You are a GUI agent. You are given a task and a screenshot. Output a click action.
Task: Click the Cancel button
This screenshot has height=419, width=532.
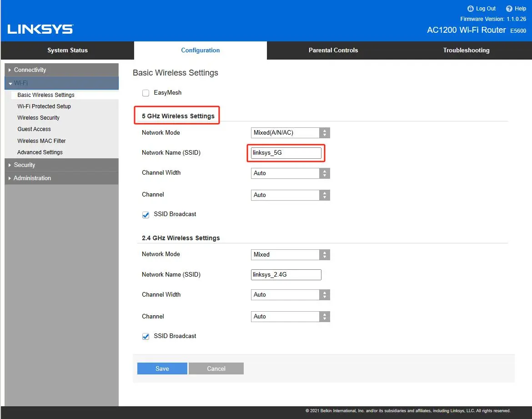click(x=216, y=369)
